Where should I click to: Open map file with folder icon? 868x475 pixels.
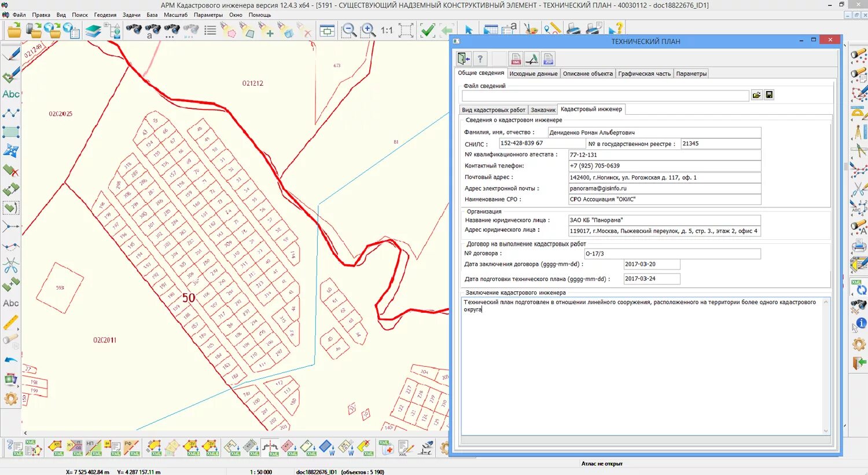pyautogui.click(x=14, y=30)
